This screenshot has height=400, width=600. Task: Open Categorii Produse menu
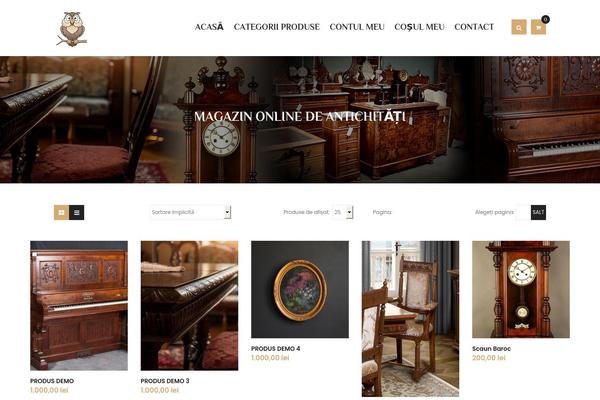click(x=277, y=27)
